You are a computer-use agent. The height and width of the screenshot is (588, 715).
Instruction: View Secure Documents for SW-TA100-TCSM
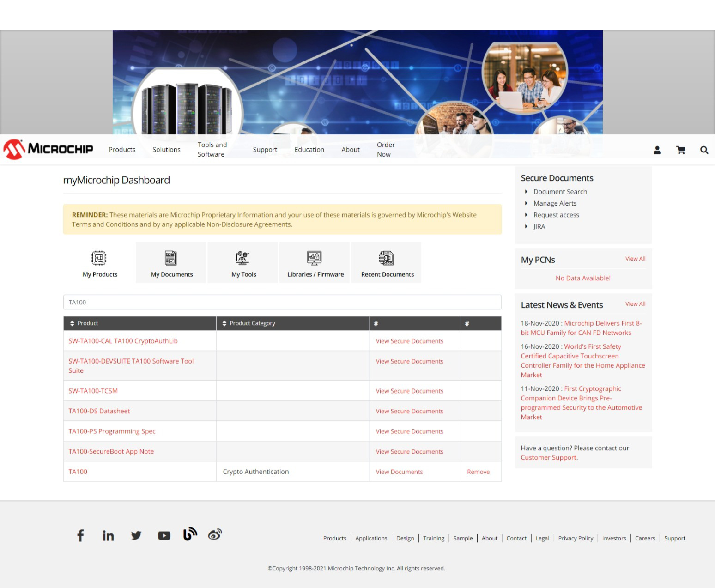pos(409,391)
